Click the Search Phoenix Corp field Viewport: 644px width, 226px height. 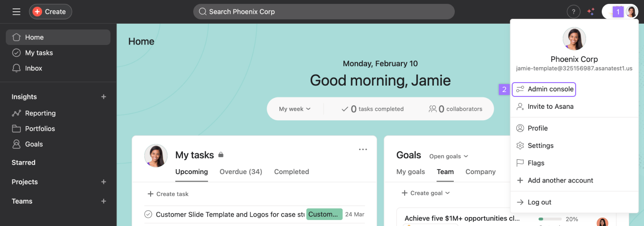(323, 11)
